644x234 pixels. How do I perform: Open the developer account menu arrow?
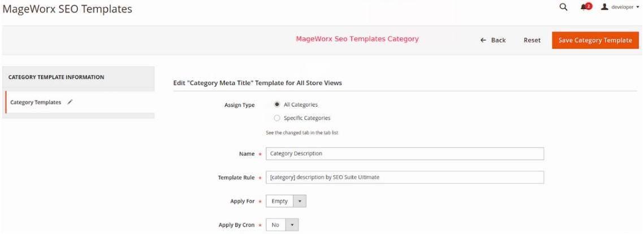(x=638, y=8)
